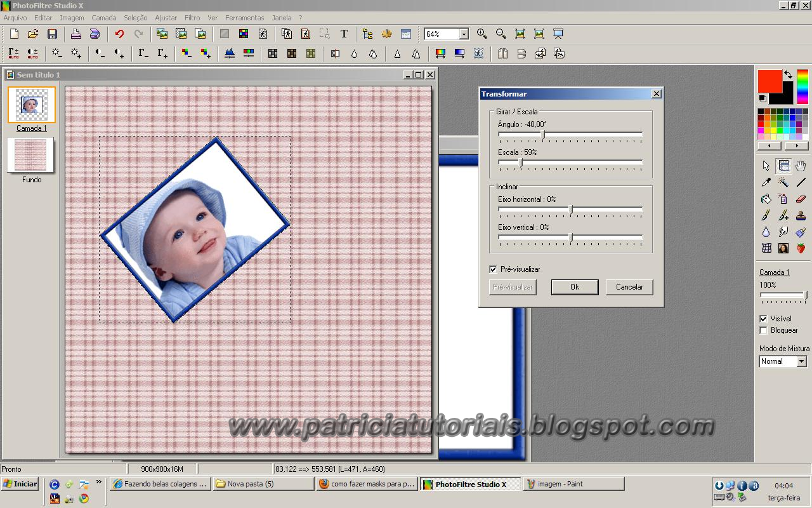Open the Filtro menu

tap(192, 18)
